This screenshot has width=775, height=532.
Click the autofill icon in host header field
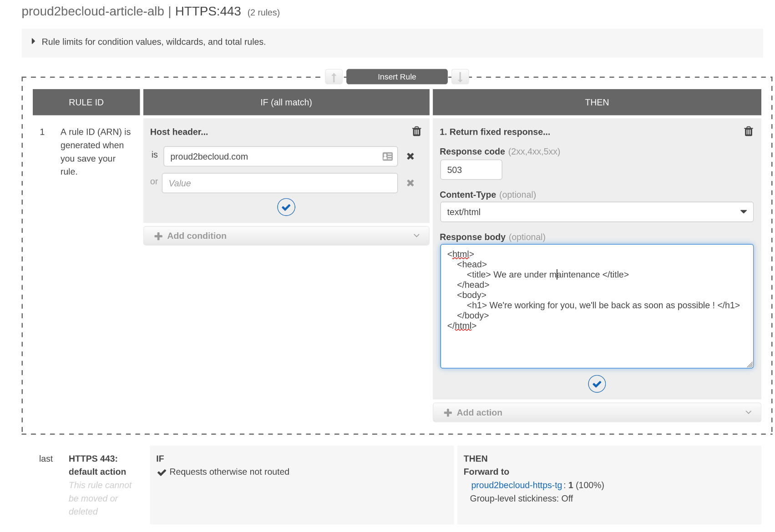tap(387, 156)
